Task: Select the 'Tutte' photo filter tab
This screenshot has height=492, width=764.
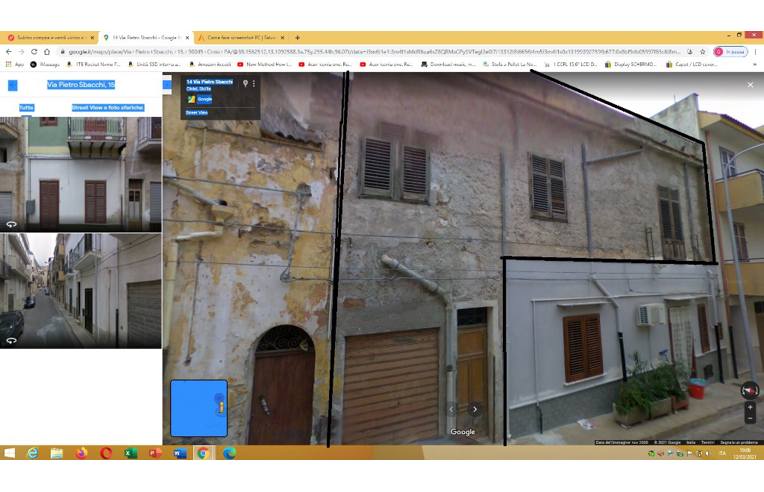Action: (26, 107)
